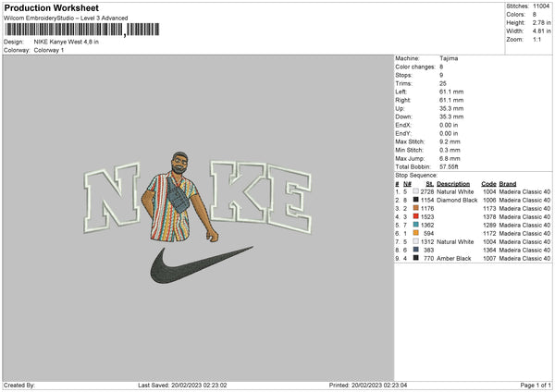
Task: Click 'Madeira Classic 40' in the Amber Black row
Action: click(x=524, y=259)
